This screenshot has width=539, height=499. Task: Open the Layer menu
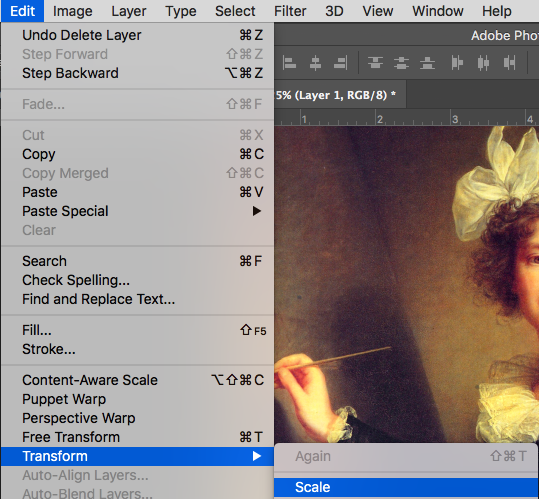tap(129, 11)
